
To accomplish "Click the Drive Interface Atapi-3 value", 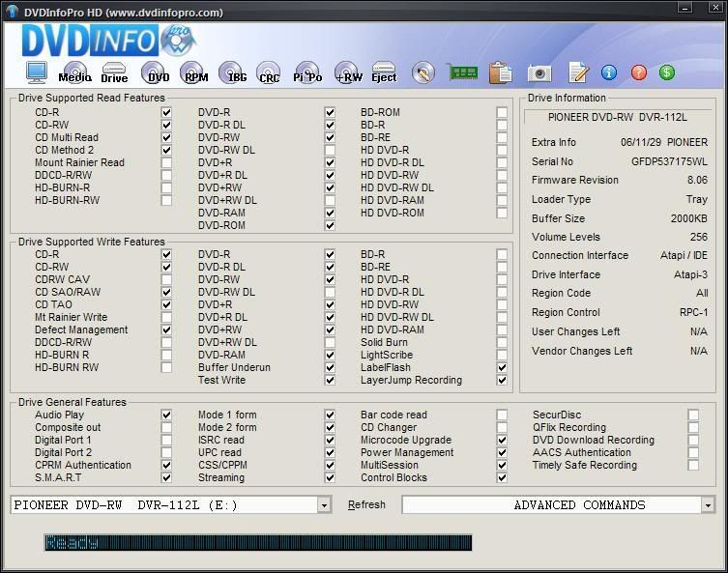I will coord(690,274).
